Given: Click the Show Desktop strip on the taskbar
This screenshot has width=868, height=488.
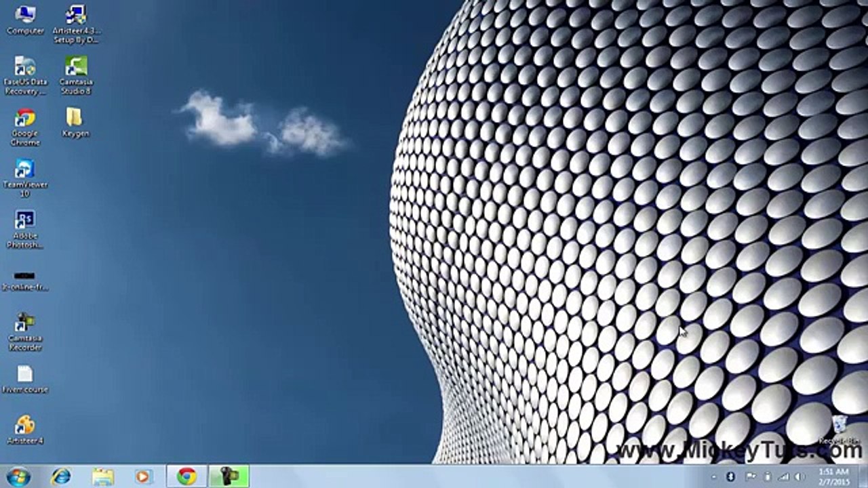Looking at the screenshot, I should [x=863, y=476].
